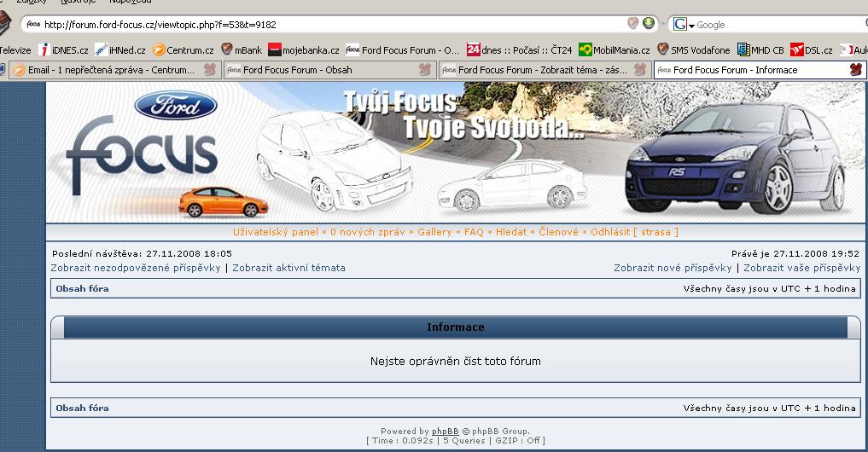Show unanswered posts via Zobrazit nezodpovězené příspěvky
The width and height of the screenshot is (868, 452).
click(137, 268)
